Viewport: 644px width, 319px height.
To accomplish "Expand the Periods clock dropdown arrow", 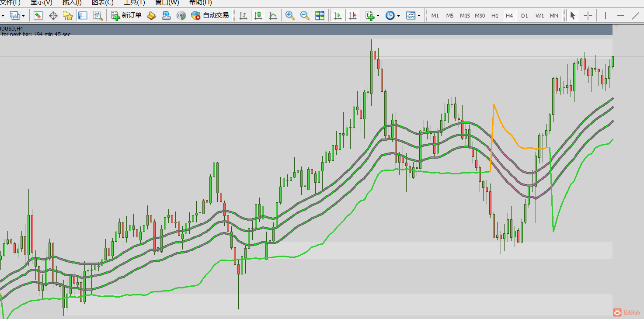I will point(398,16).
